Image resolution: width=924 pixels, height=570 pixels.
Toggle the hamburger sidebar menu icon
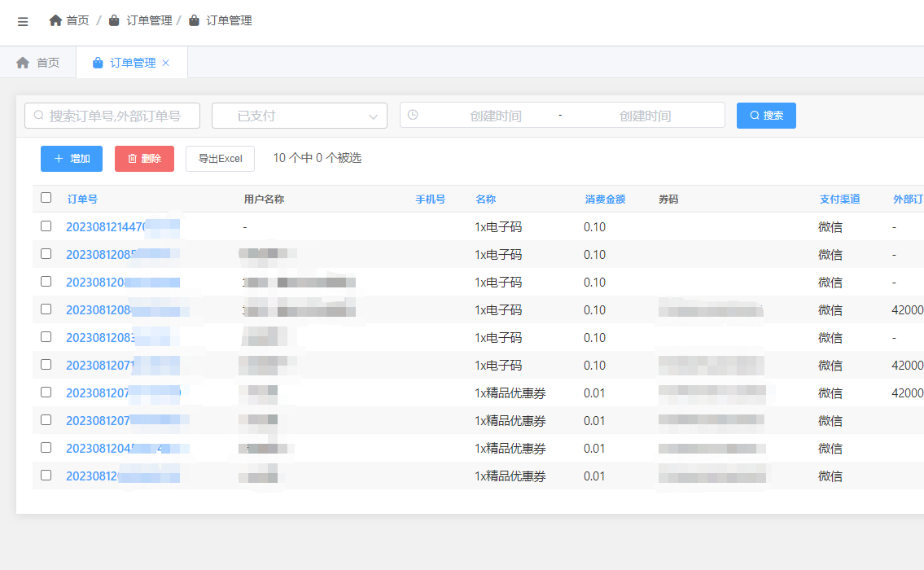tap(23, 21)
